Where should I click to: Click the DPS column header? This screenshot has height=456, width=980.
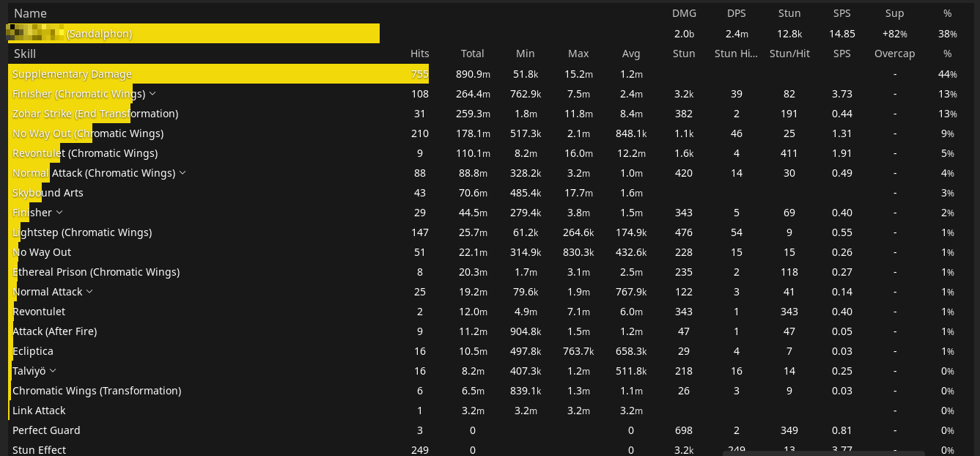coord(737,13)
